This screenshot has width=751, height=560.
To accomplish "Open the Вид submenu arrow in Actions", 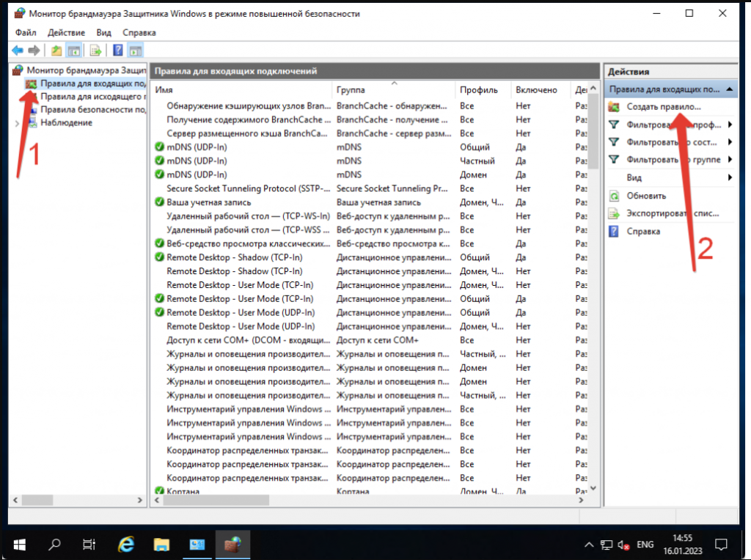I will tap(730, 177).
